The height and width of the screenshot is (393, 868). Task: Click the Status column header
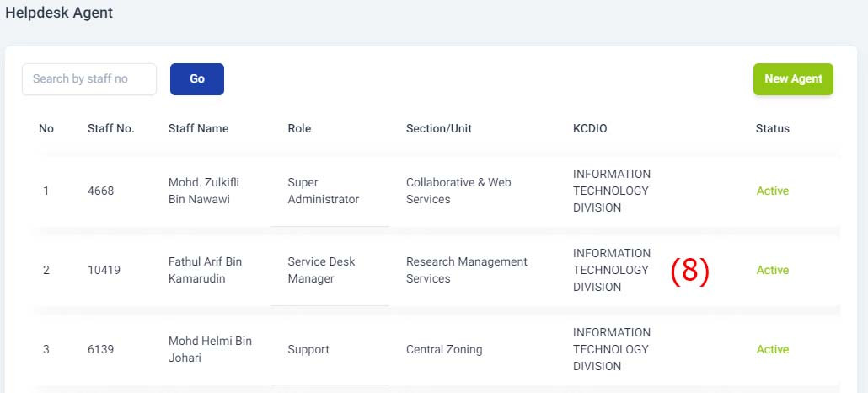click(773, 128)
